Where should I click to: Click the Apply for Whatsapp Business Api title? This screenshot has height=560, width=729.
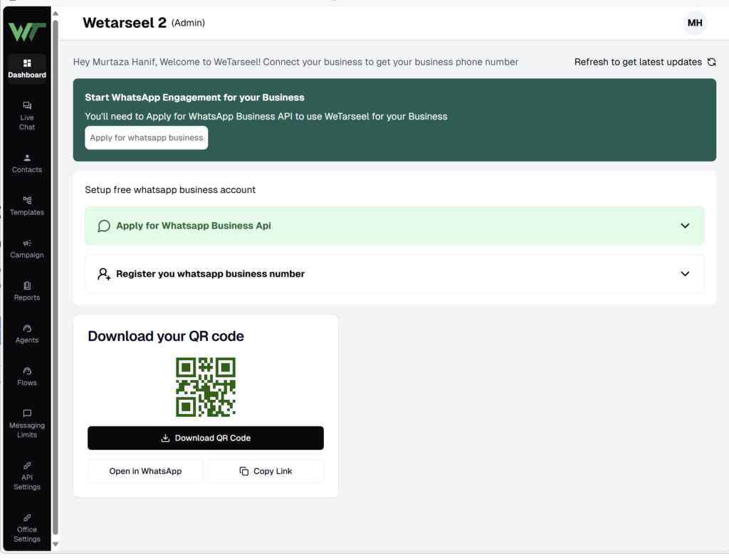194,226
